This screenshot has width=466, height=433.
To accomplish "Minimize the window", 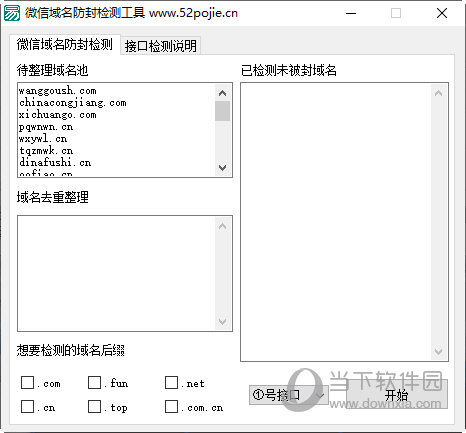I will (351, 13).
